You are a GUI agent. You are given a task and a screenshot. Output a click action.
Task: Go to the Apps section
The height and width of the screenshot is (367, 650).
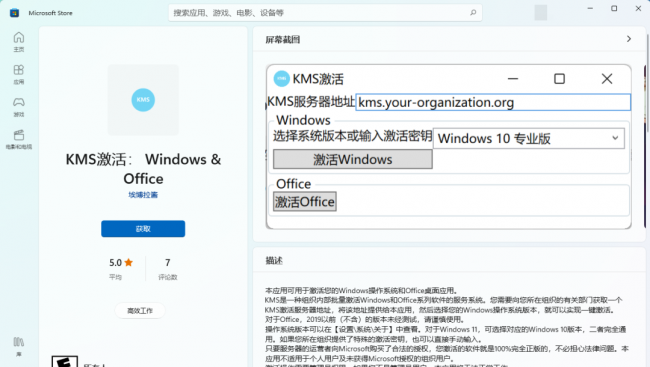[x=19, y=75]
